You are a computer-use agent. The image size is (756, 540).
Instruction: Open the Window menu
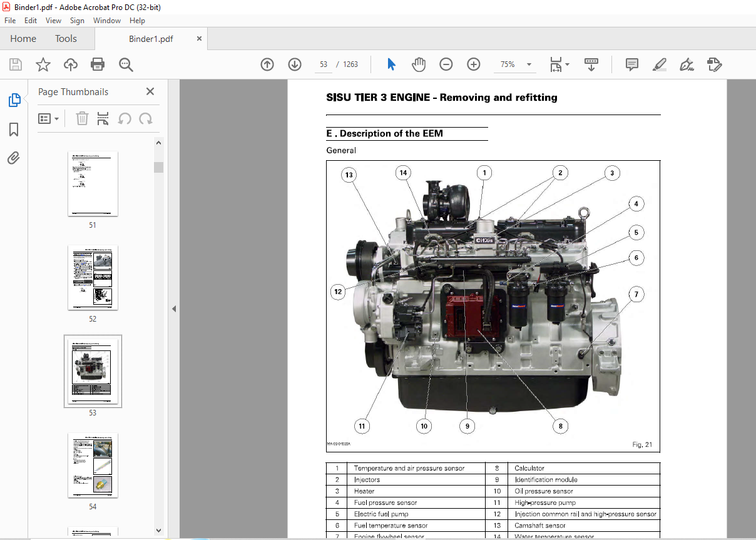(107, 21)
